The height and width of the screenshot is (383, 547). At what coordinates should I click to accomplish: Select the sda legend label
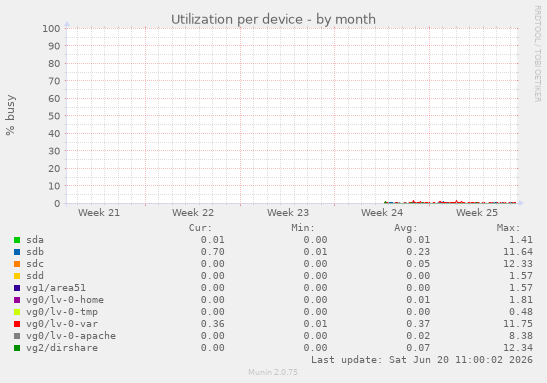[x=35, y=240]
